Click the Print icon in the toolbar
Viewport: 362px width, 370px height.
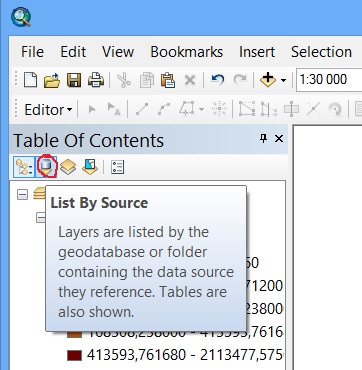tap(96, 80)
